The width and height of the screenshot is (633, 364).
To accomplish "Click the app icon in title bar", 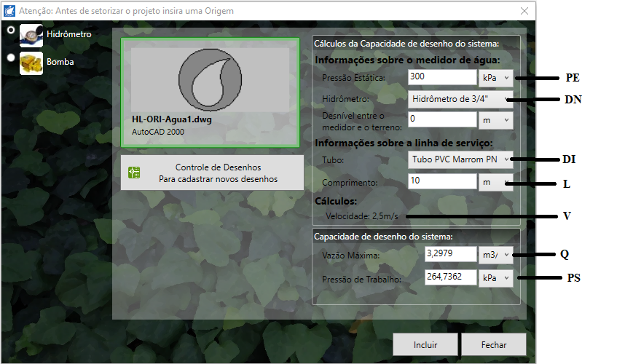I will click(9, 11).
